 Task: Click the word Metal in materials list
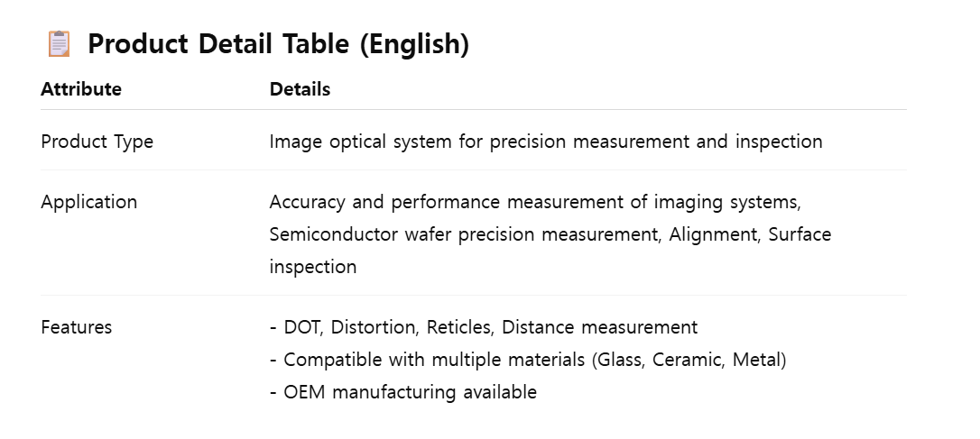click(x=757, y=360)
